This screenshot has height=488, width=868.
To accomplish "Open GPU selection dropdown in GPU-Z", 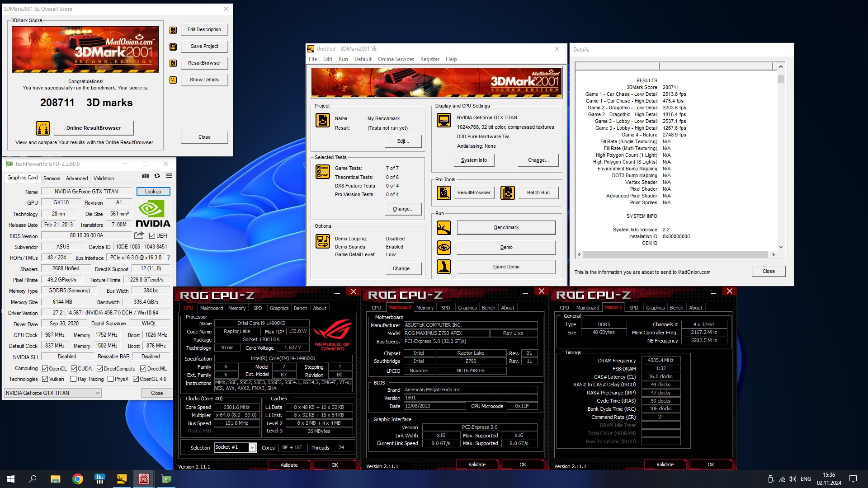I will pyautogui.click(x=52, y=393).
